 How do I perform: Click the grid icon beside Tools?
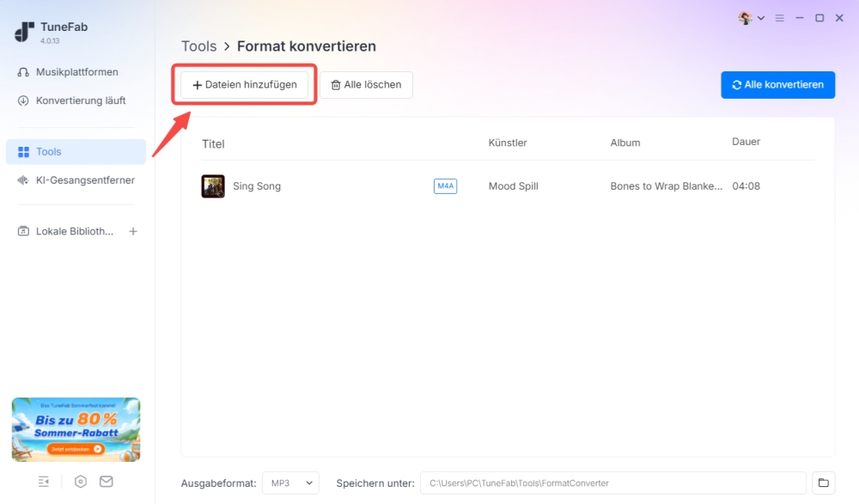coord(23,152)
